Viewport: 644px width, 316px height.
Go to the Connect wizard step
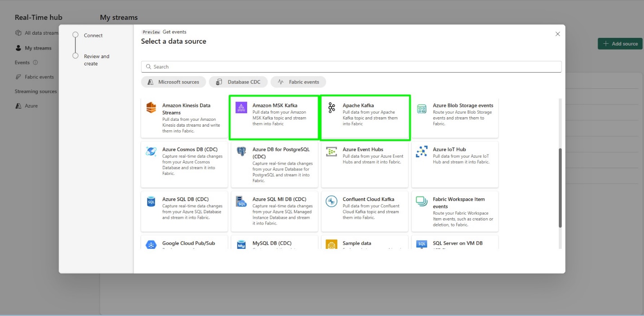[x=93, y=35]
